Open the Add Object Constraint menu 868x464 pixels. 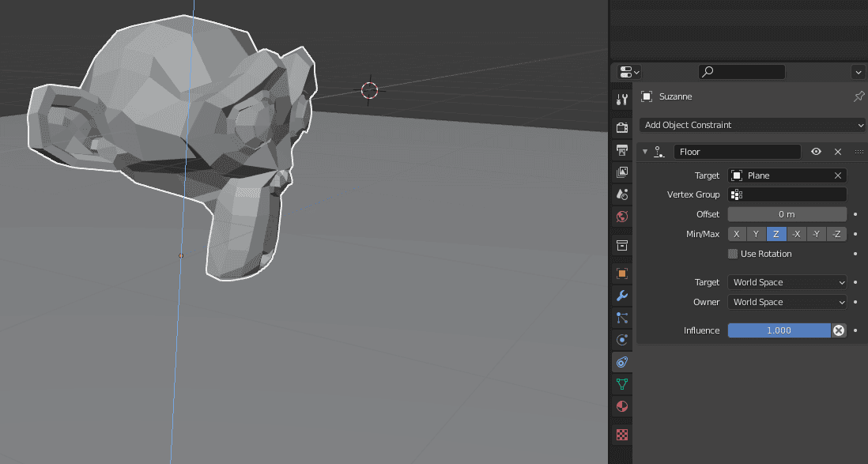tap(751, 125)
